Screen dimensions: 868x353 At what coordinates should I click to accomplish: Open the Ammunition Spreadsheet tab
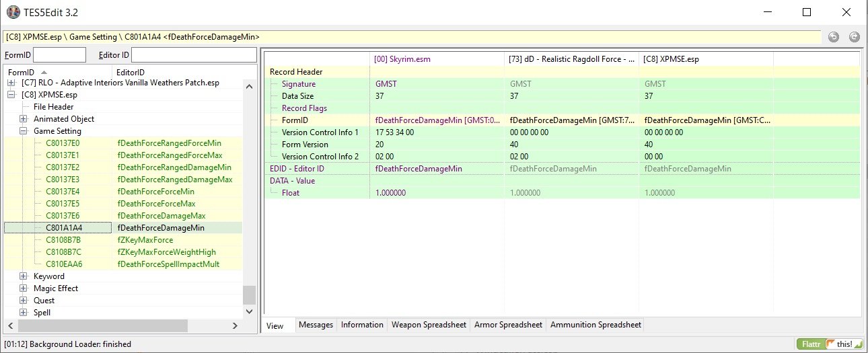595,325
